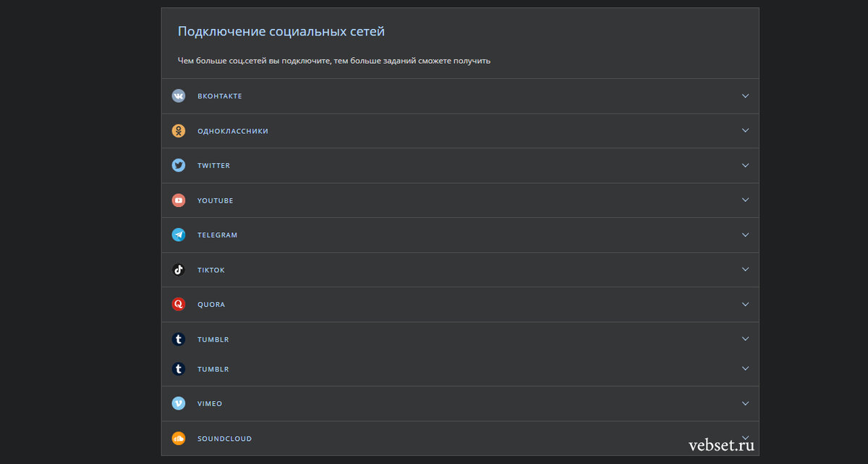Click the VKontakte logo icon
The height and width of the screenshot is (464, 868).
pyautogui.click(x=179, y=96)
